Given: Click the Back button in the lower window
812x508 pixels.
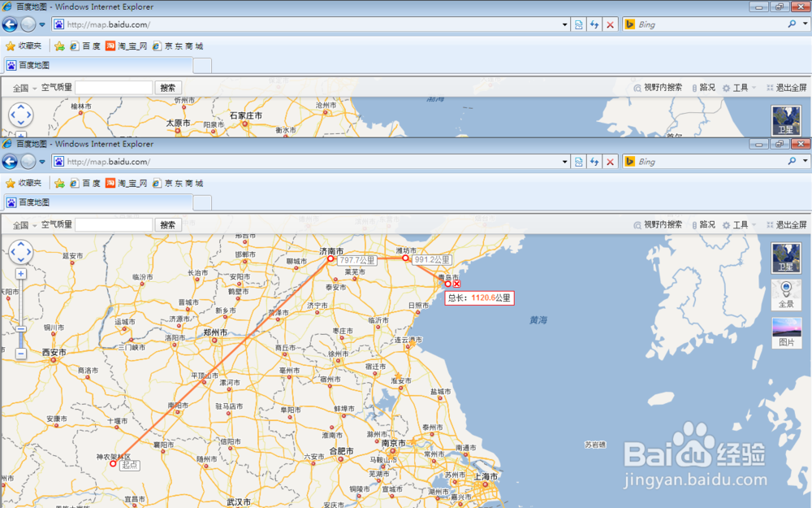Looking at the screenshot, I should coord(10,162).
